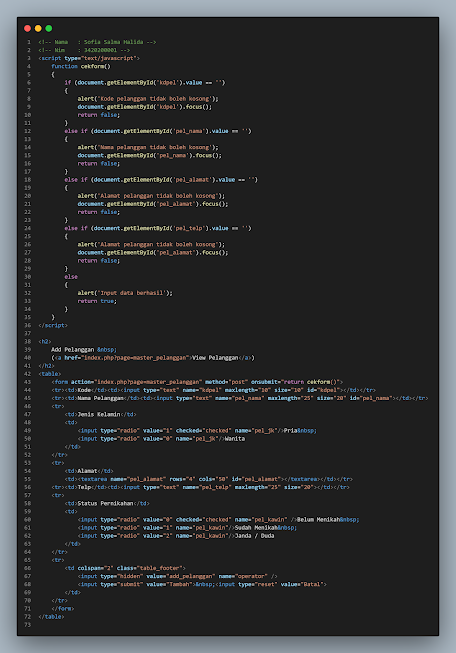456x653 pixels.
Task: Click the lone "else" keyword on line 30
Action: [x=71, y=277]
